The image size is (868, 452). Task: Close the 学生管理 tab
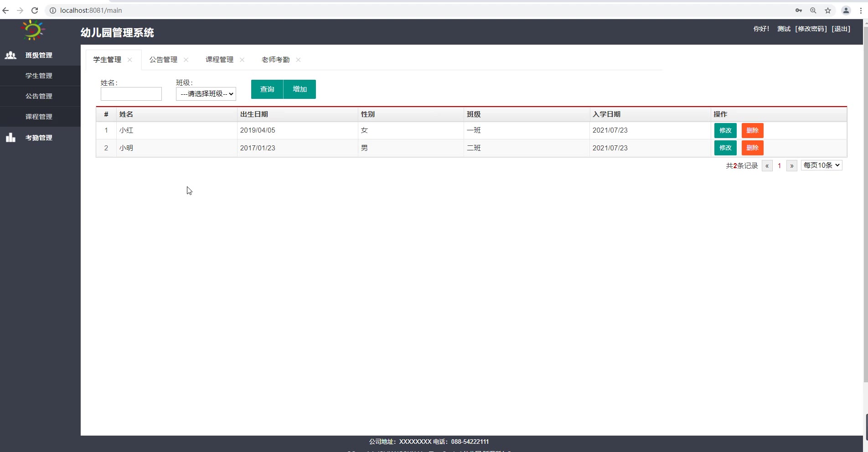click(130, 60)
